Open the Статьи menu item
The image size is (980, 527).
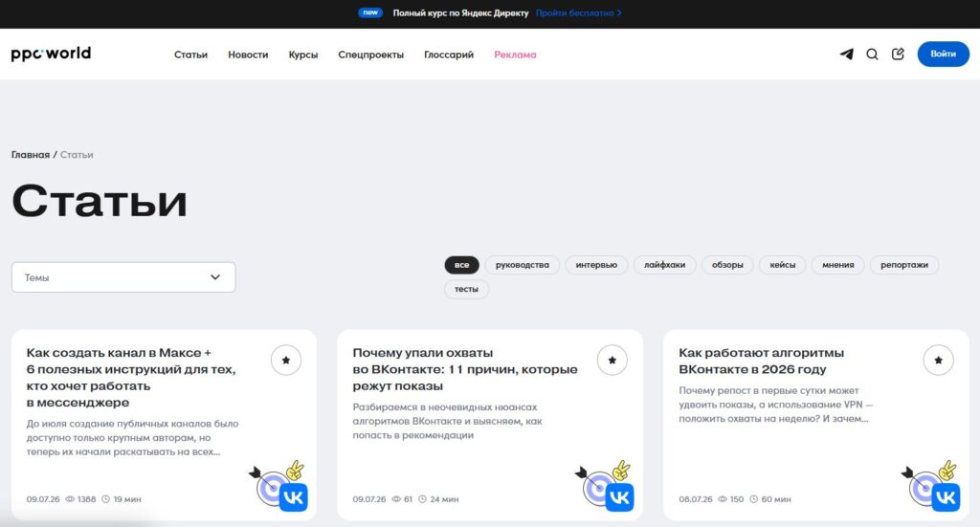tap(190, 55)
